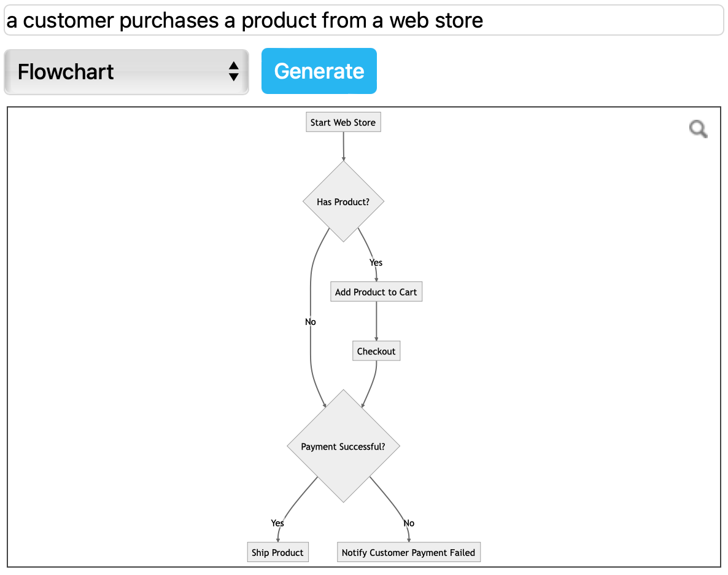The width and height of the screenshot is (728, 575).
Task: Click the Flowchart combo box label
Action: click(x=66, y=71)
